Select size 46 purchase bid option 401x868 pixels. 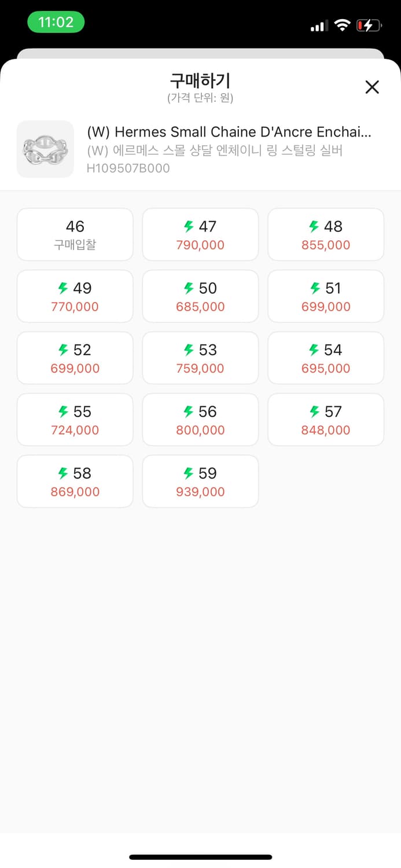click(x=75, y=234)
